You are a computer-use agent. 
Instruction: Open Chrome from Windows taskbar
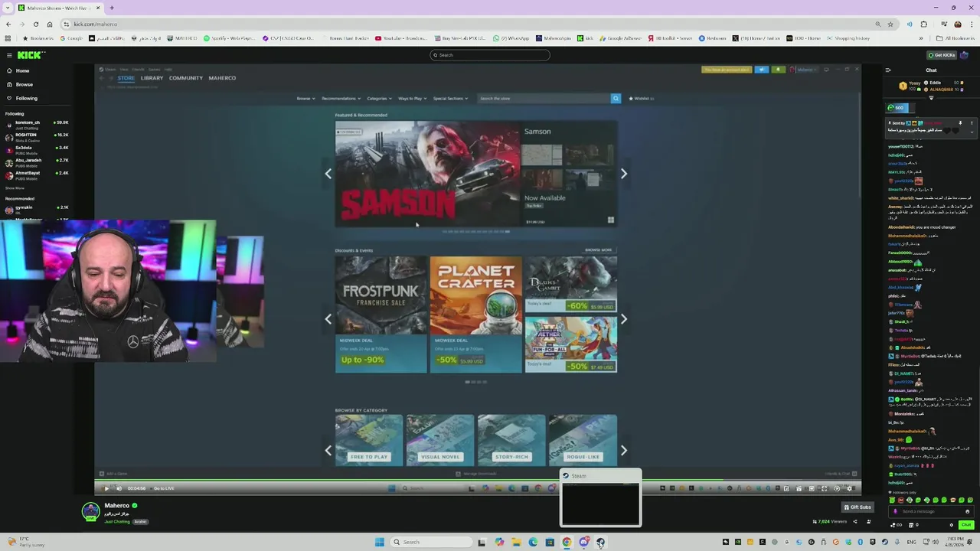tap(567, 542)
